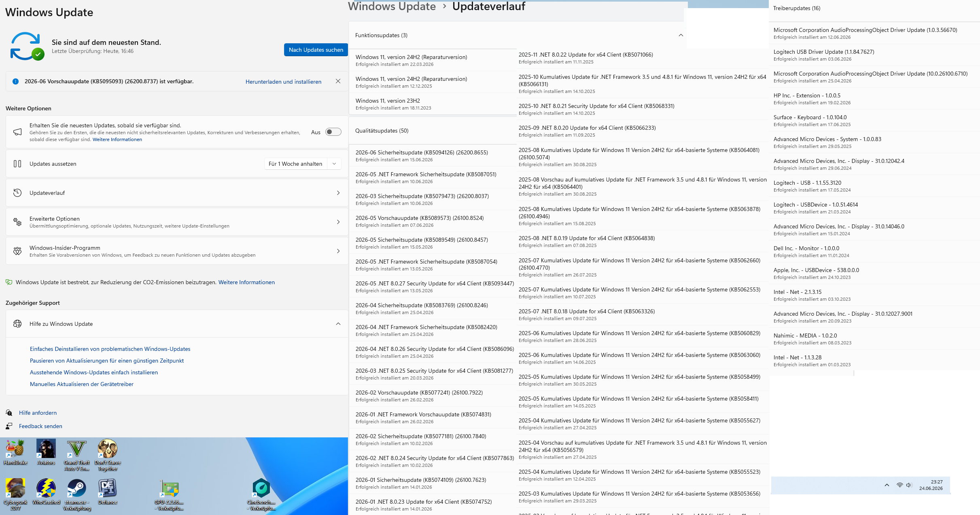Screen dimensions: 980x515
Task: Click the pause icon beside Updates aussetzen
Action: coord(17,164)
